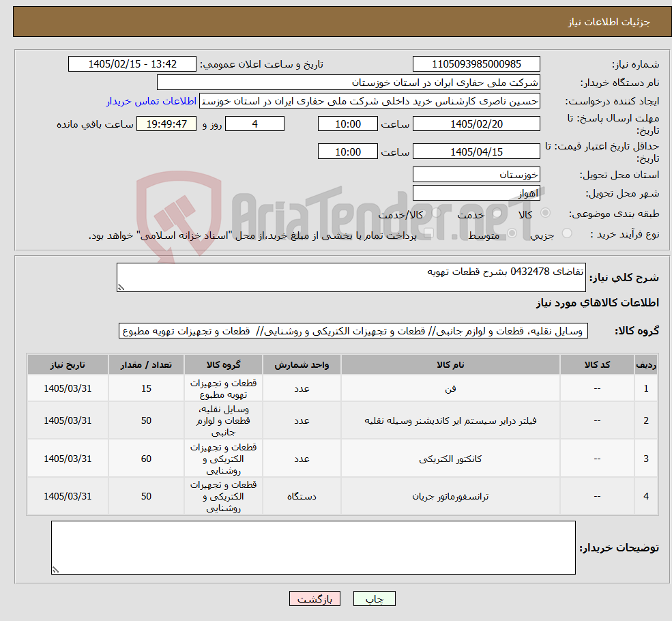
Task: Click the کانکتور الکتریکی item cell
Action: (x=450, y=459)
